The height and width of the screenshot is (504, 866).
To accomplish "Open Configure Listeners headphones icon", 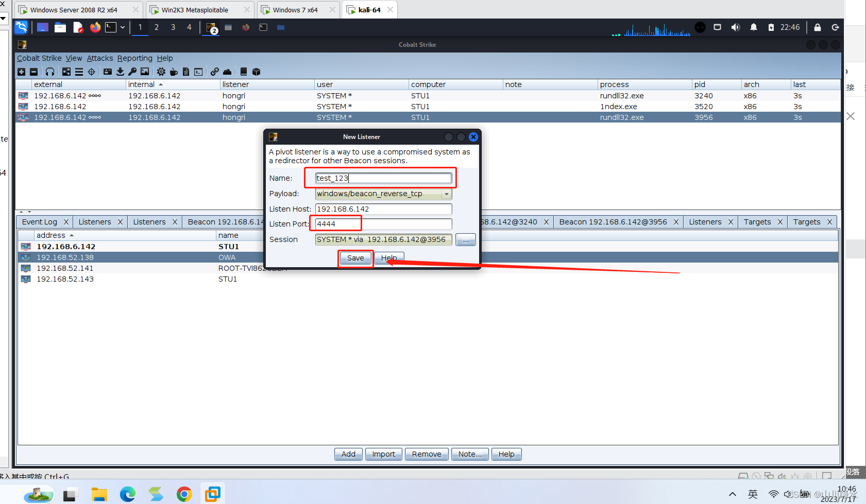I will coord(50,72).
